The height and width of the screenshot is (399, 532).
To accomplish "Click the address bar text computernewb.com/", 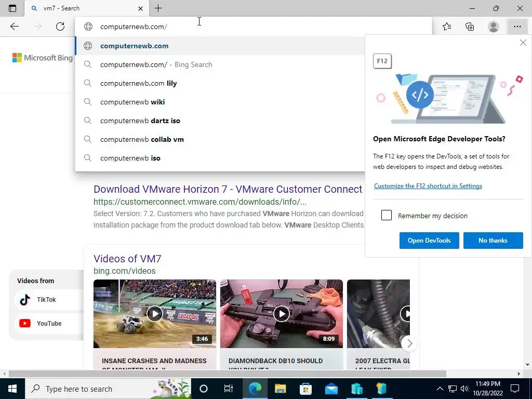I will point(134,26).
